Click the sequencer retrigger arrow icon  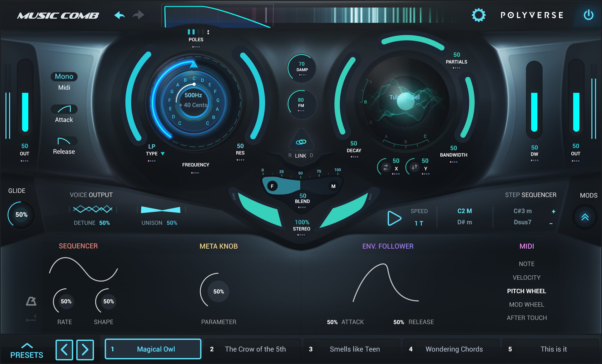pos(31,318)
